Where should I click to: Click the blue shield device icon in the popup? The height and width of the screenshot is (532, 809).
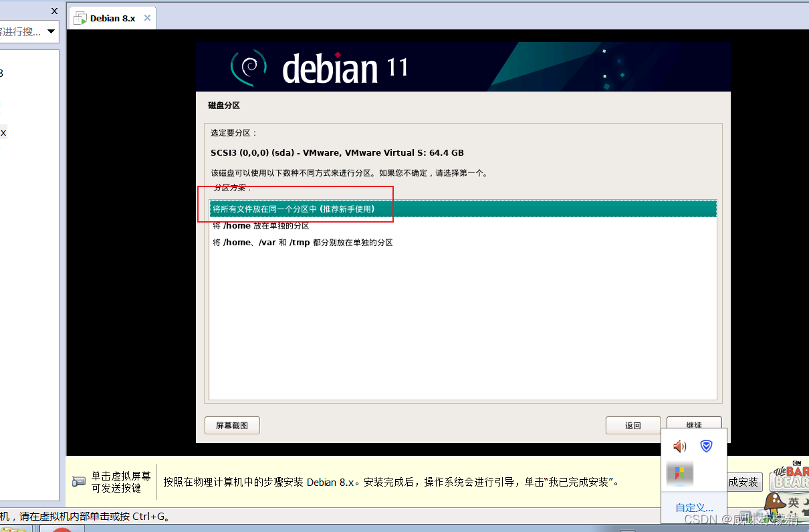[x=706, y=446]
